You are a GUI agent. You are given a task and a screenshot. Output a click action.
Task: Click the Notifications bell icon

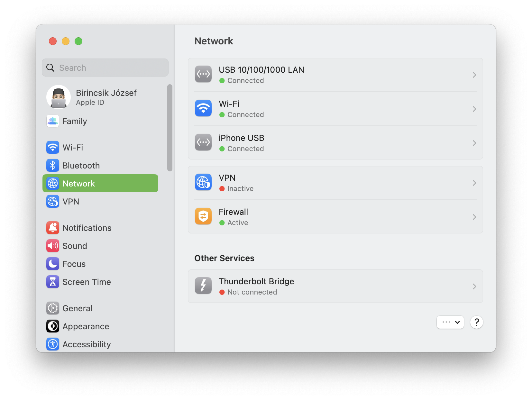pyautogui.click(x=53, y=228)
